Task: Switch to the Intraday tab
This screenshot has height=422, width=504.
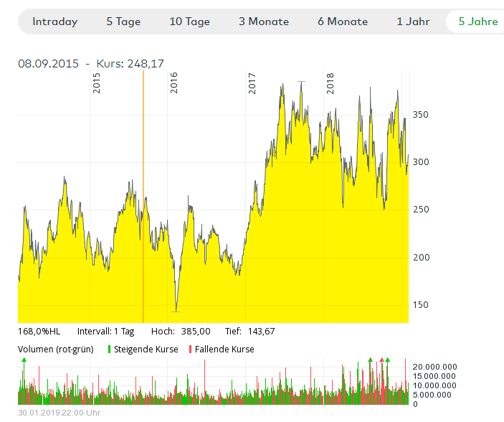Action: (x=55, y=22)
